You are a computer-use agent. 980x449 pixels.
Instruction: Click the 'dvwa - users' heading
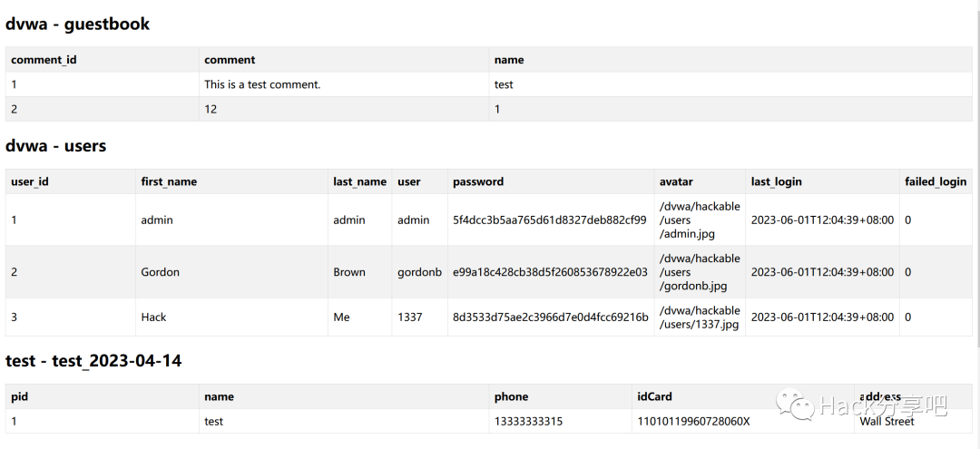pyautogui.click(x=55, y=146)
